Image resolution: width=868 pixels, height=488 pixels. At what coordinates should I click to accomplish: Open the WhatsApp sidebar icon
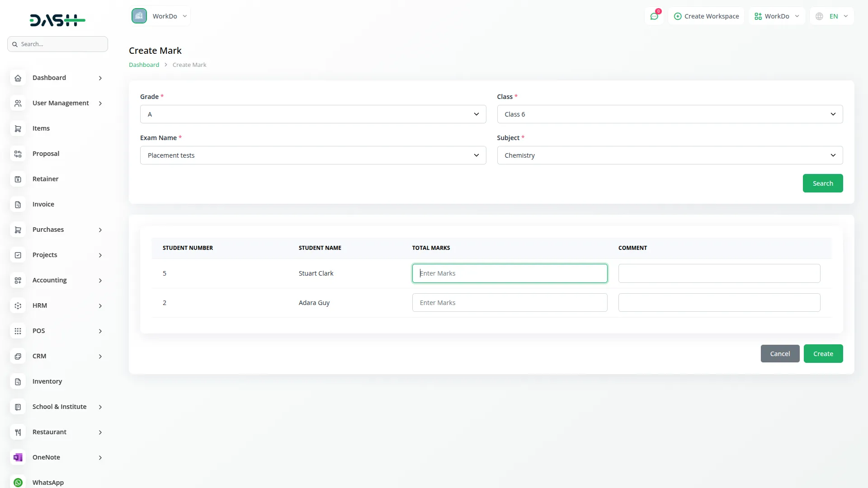[18, 483]
